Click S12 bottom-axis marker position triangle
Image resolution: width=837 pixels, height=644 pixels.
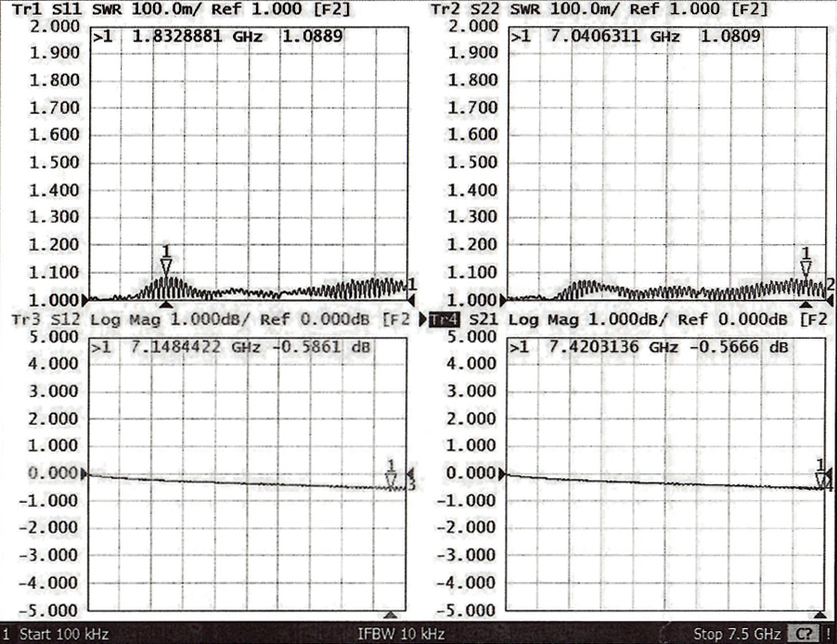coord(391,615)
